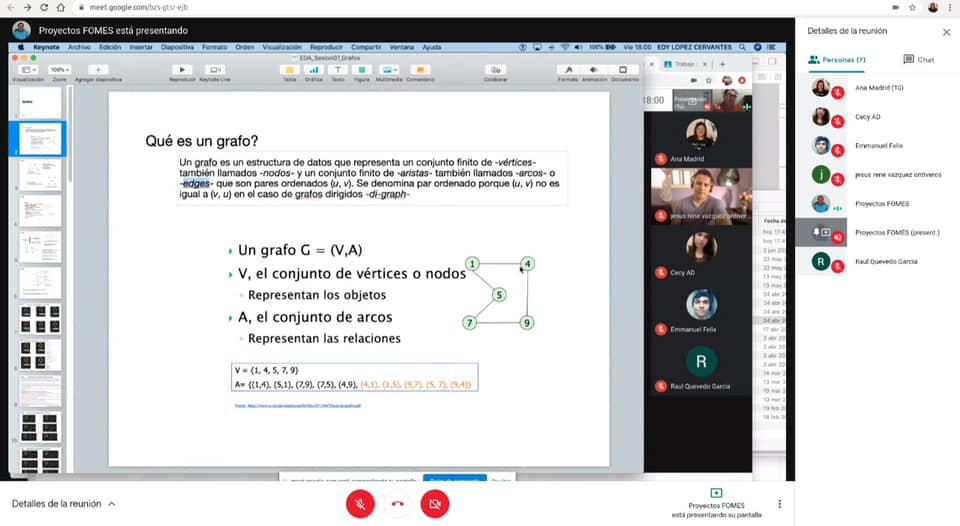
Task: Open the Apple menu
Action: 21,47
